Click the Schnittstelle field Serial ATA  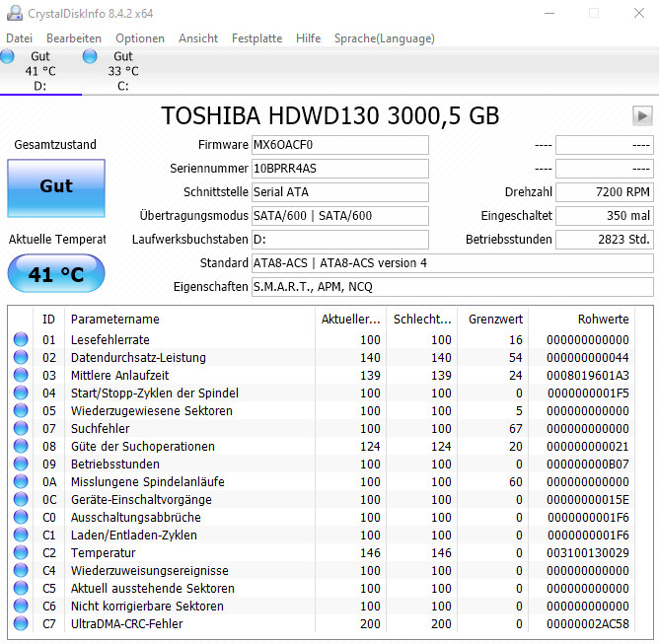[340, 192]
